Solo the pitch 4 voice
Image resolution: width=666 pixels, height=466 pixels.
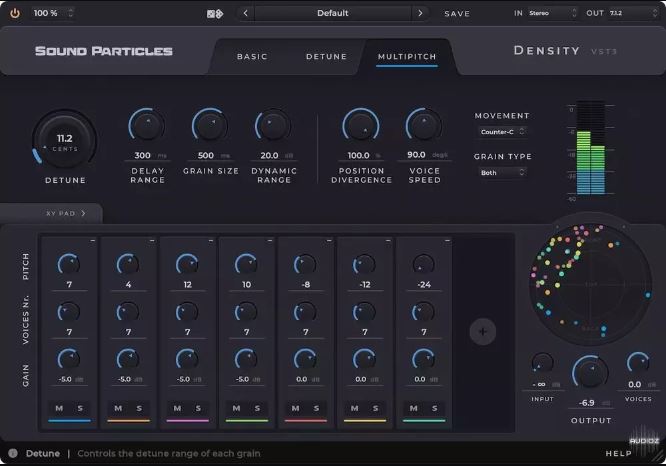click(139, 408)
